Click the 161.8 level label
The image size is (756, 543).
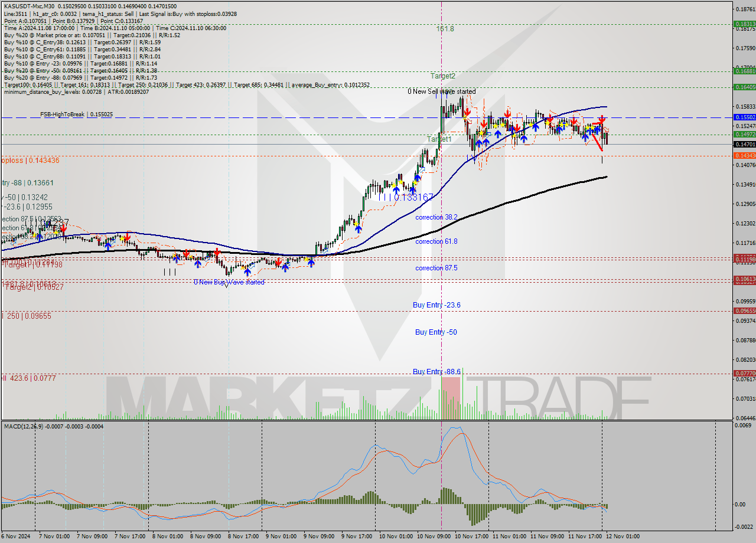coord(445,28)
